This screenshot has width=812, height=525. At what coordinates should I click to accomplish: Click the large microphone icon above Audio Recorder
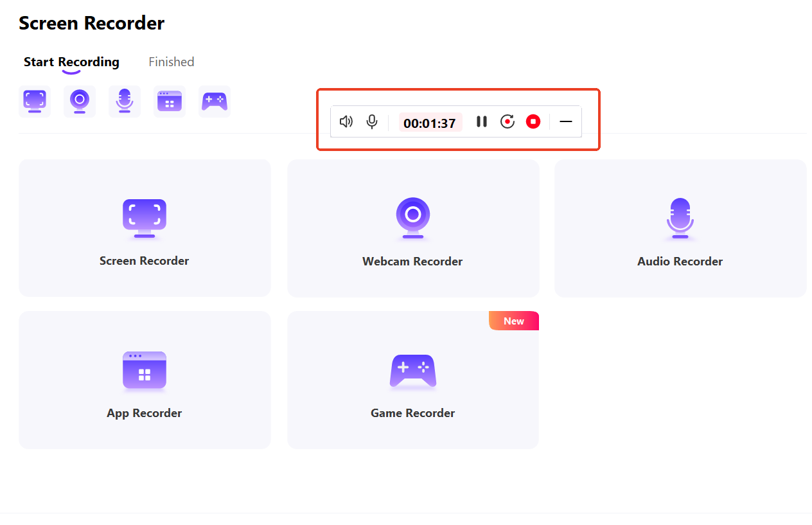point(680,218)
